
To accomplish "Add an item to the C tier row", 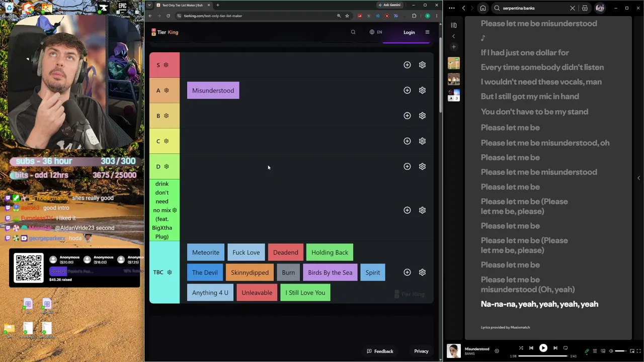I will coord(407,141).
